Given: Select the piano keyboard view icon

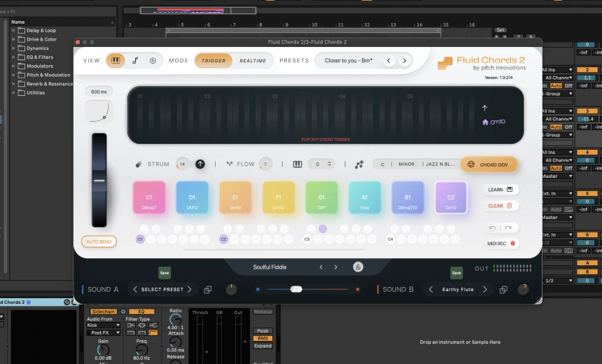Looking at the screenshot, I should pos(115,61).
